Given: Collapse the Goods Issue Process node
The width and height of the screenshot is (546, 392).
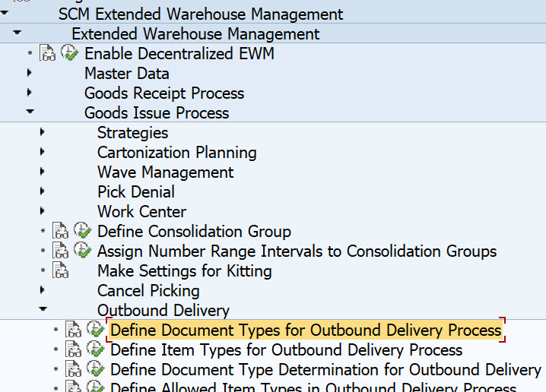Looking at the screenshot, I should pos(30,112).
